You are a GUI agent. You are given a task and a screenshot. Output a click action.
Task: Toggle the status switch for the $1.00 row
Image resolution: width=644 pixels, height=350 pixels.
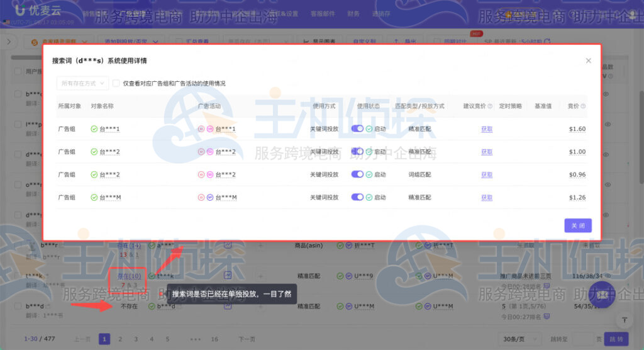[357, 152]
